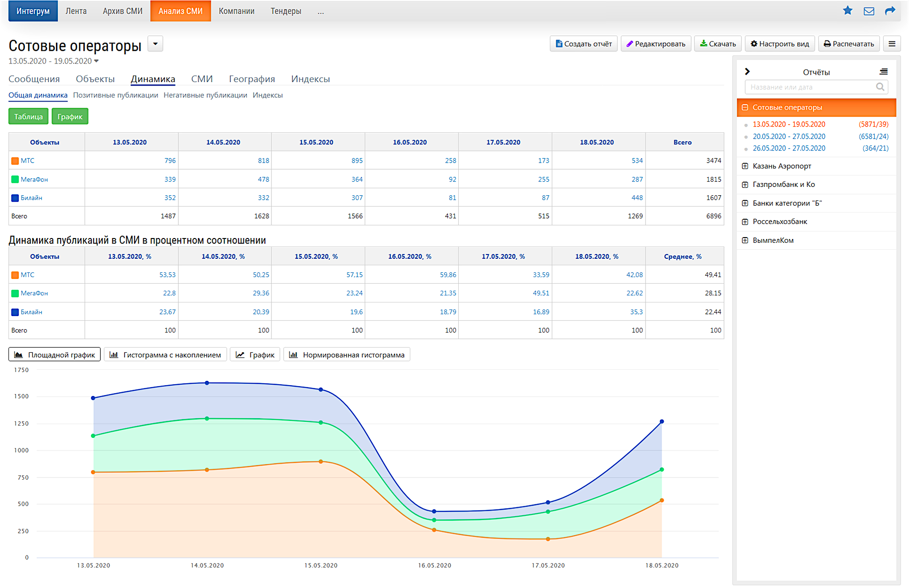Open the hamburger menu beside Распечатать

click(892, 44)
